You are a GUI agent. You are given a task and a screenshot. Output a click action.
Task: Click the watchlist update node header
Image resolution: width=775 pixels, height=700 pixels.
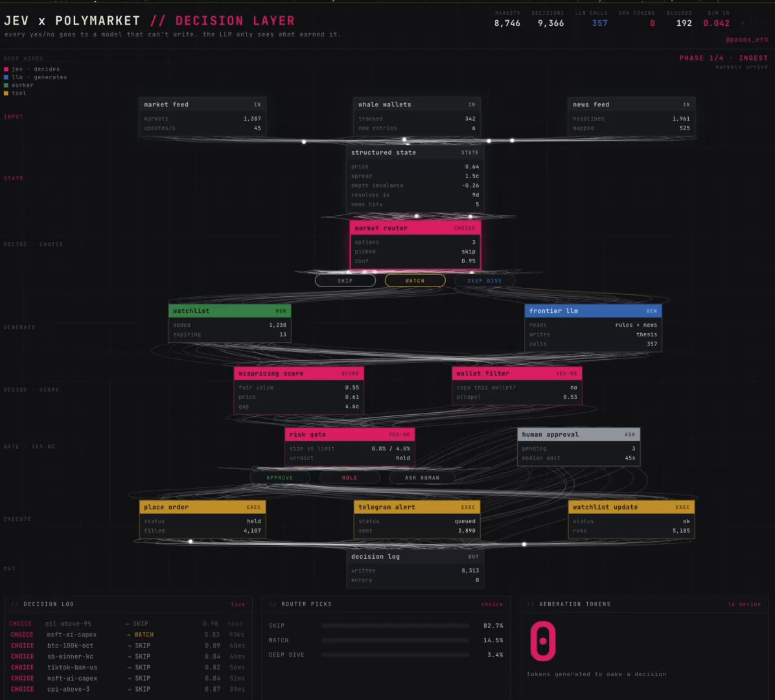tap(631, 507)
